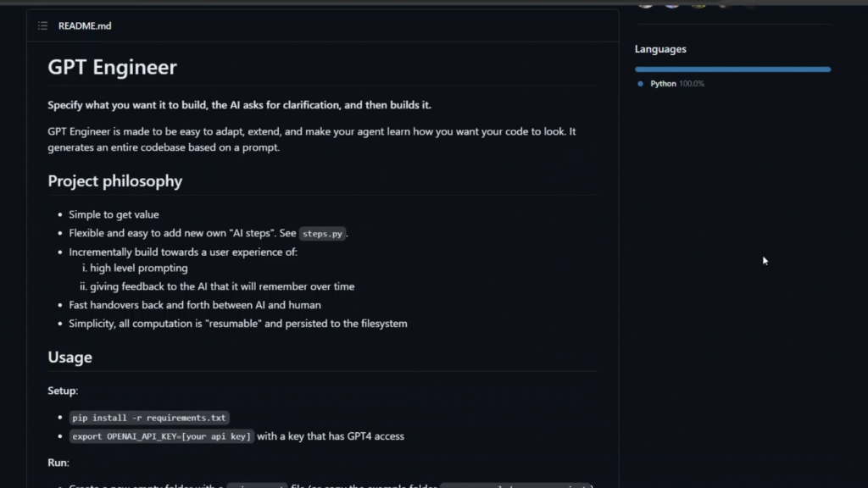This screenshot has width=868, height=488.
Task: Click the blue Python language dot
Action: coord(640,84)
